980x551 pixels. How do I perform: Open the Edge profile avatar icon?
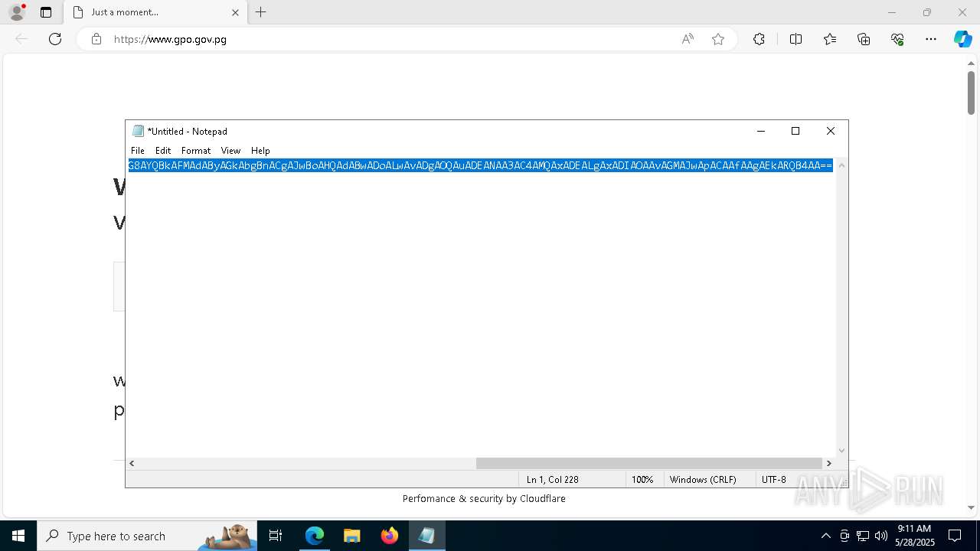pyautogui.click(x=17, y=12)
